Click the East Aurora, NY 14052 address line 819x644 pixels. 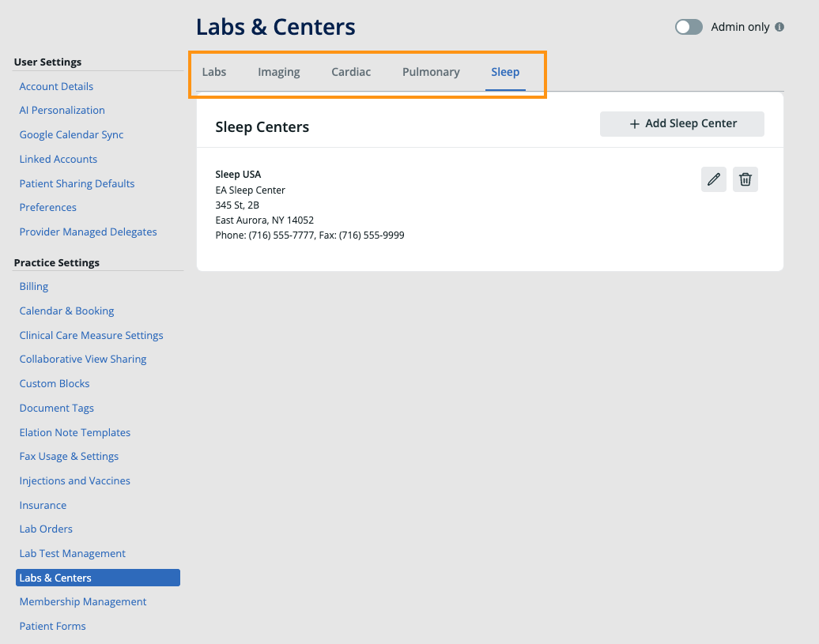coord(265,220)
